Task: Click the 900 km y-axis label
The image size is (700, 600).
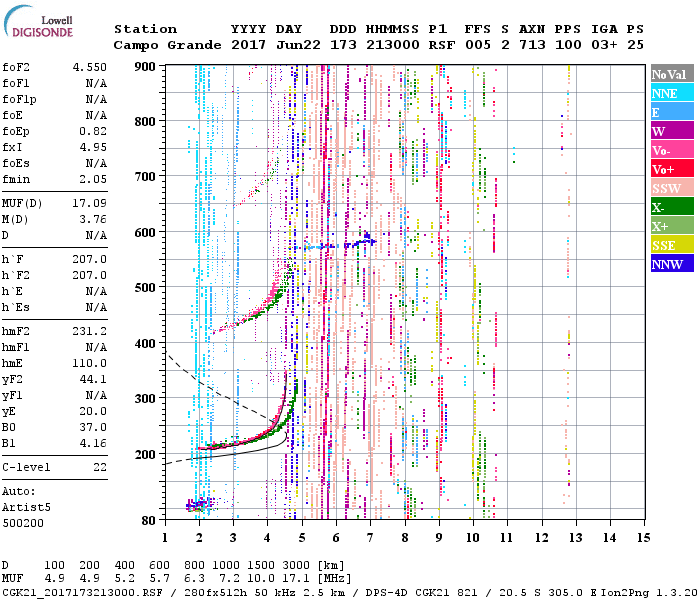Action: click(x=146, y=67)
